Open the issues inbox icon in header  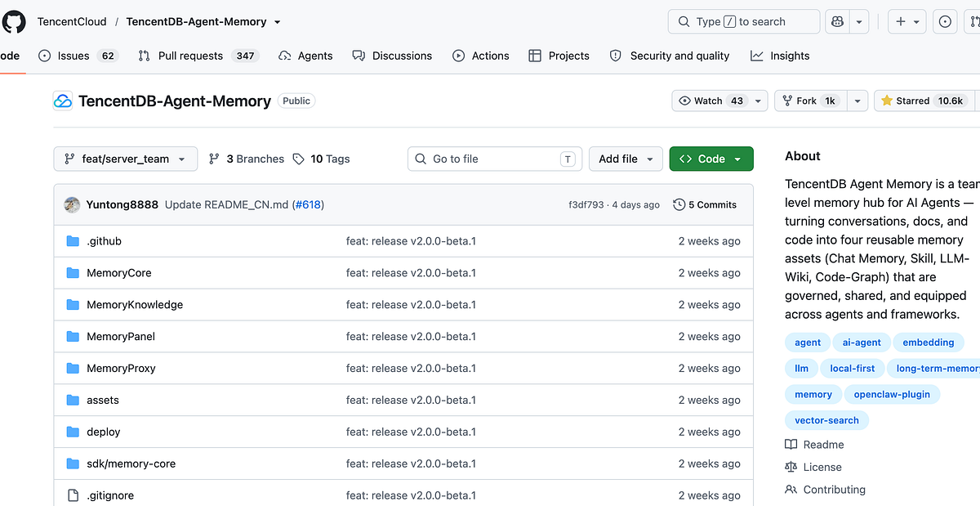(945, 22)
